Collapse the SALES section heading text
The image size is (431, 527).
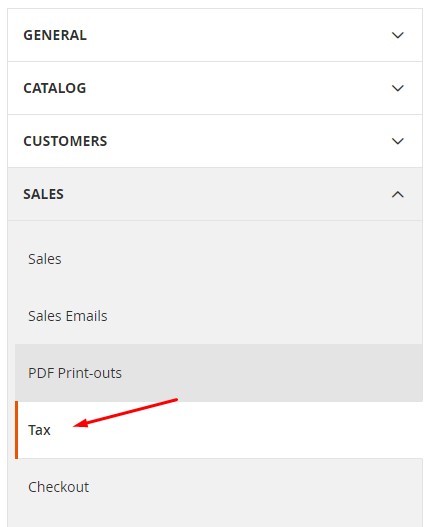43,194
